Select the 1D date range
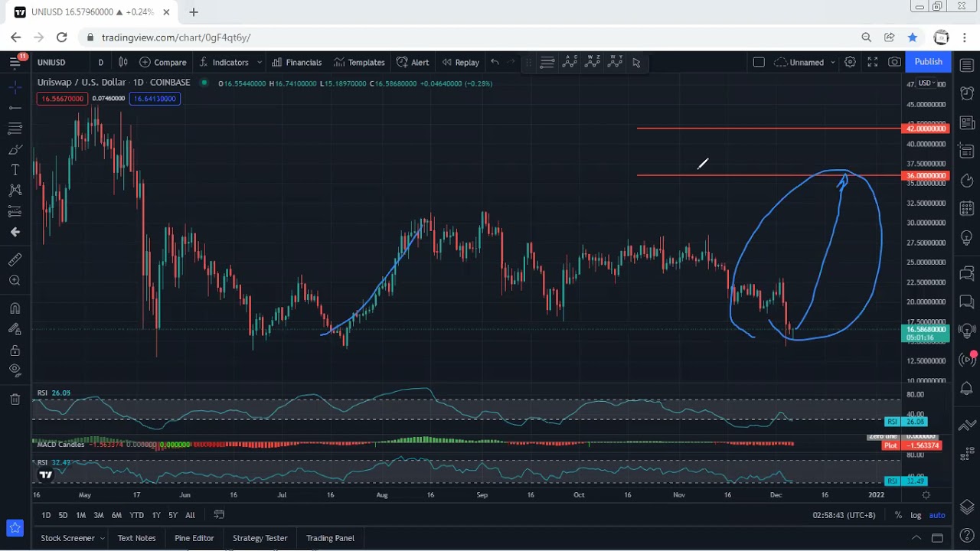 coord(46,515)
